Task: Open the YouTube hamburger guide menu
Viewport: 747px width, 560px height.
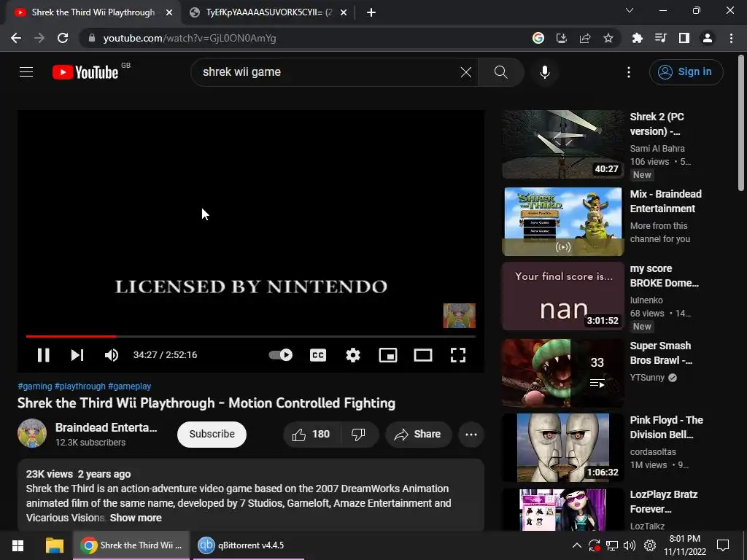Action: pos(26,72)
